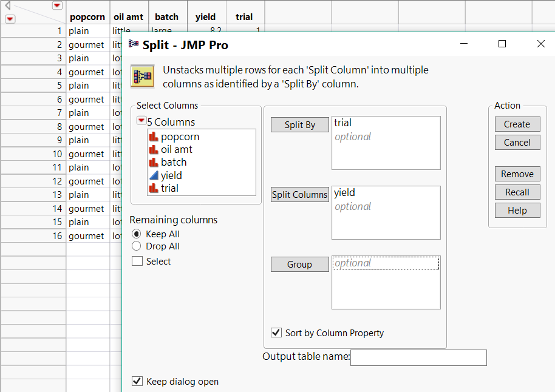
Task: Open the 5 Columns red triangle menu
Action: pyautogui.click(x=141, y=121)
